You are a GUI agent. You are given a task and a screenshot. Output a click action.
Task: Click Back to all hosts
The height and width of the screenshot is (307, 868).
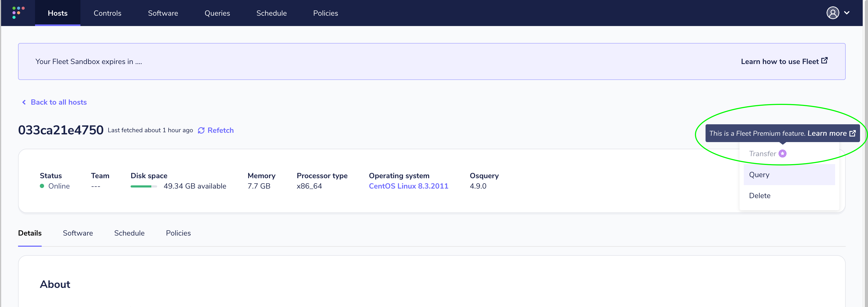coord(58,102)
